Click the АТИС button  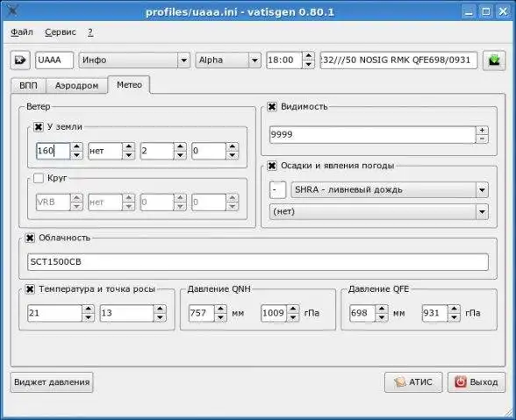tap(413, 382)
